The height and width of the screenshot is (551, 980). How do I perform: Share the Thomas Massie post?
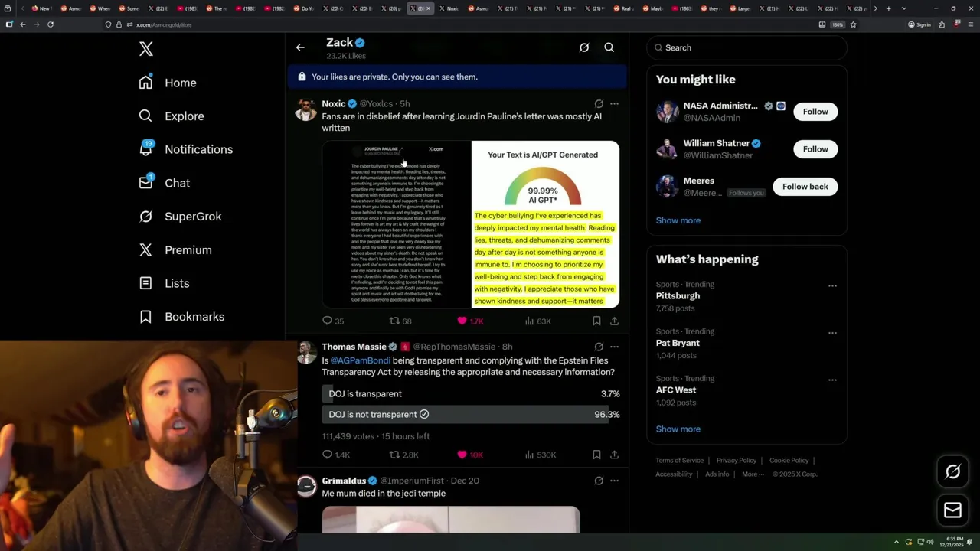tap(614, 455)
